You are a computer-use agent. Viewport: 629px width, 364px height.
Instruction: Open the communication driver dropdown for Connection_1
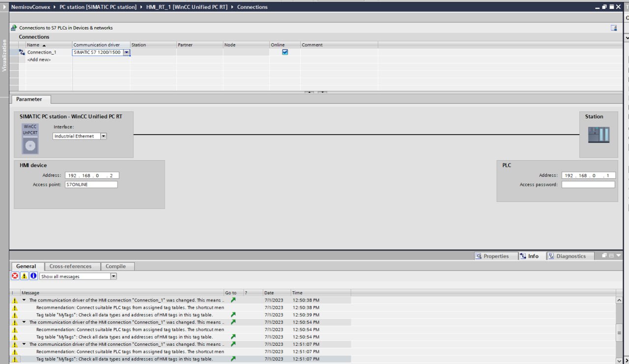(126, 52)
